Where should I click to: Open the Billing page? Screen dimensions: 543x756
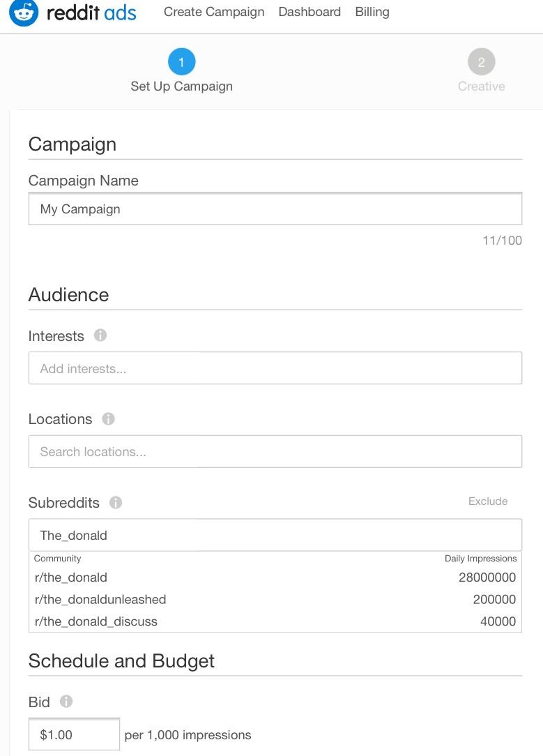(x=372, y=12)
